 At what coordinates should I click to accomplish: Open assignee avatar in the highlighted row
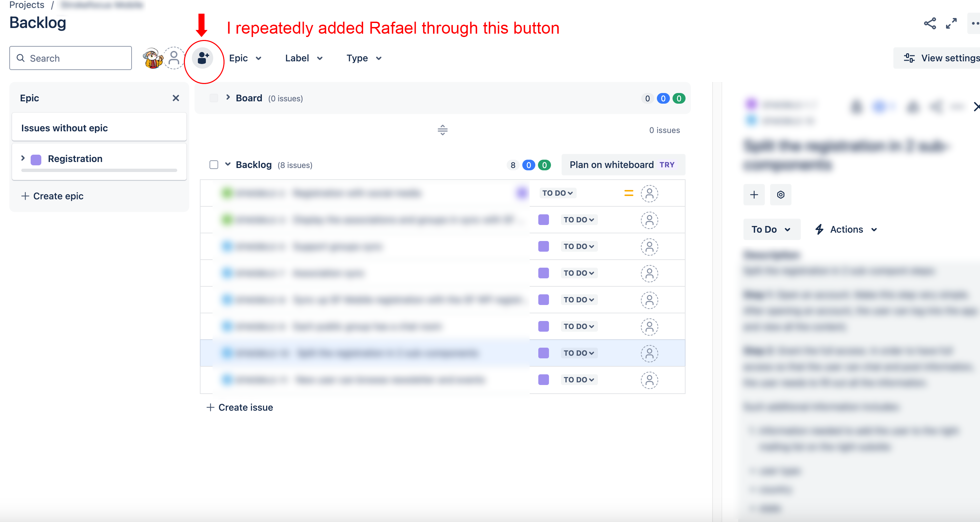[650, 353]
